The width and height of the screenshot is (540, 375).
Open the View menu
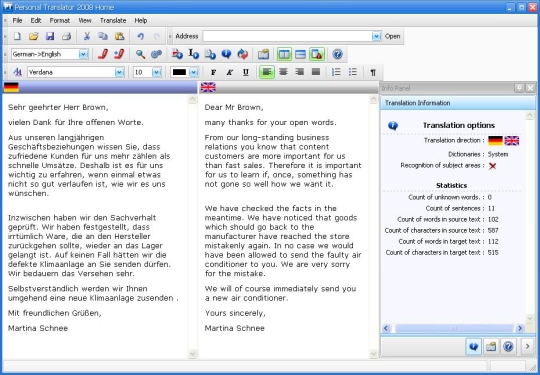[x=85, y=21]
